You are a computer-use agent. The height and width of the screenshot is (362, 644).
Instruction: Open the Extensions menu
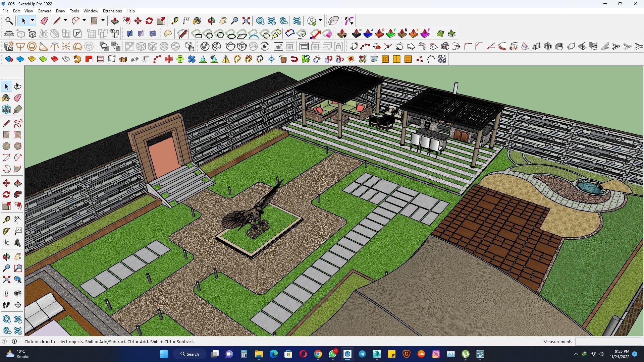click(x=112, y=11)
